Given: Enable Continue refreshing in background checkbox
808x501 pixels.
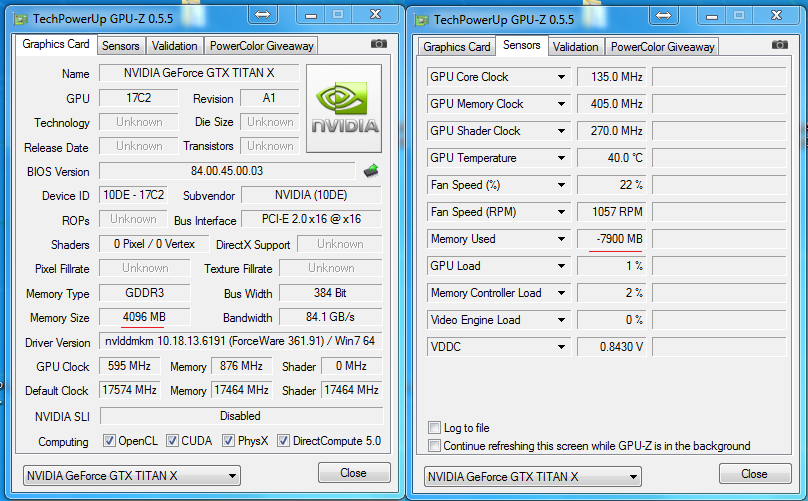Looking at the screenshot, I should coord(434,446).
